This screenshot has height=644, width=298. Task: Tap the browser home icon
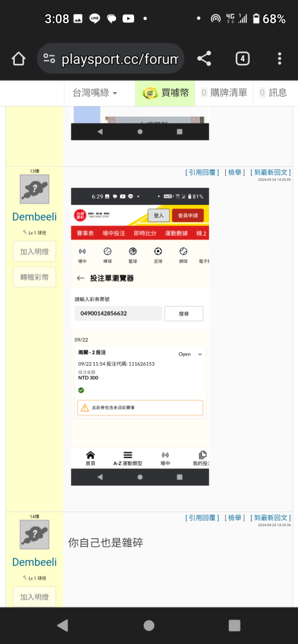[19, 59]
